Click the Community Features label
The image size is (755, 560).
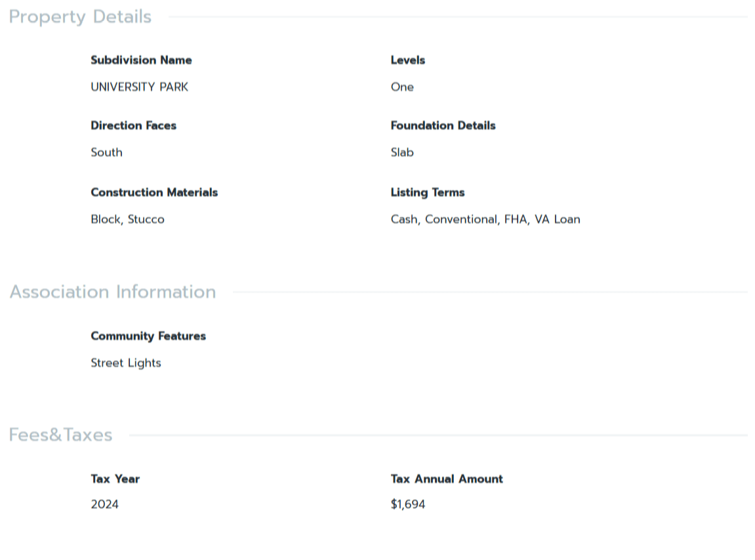pyautogui.click(x=148, y=336)
